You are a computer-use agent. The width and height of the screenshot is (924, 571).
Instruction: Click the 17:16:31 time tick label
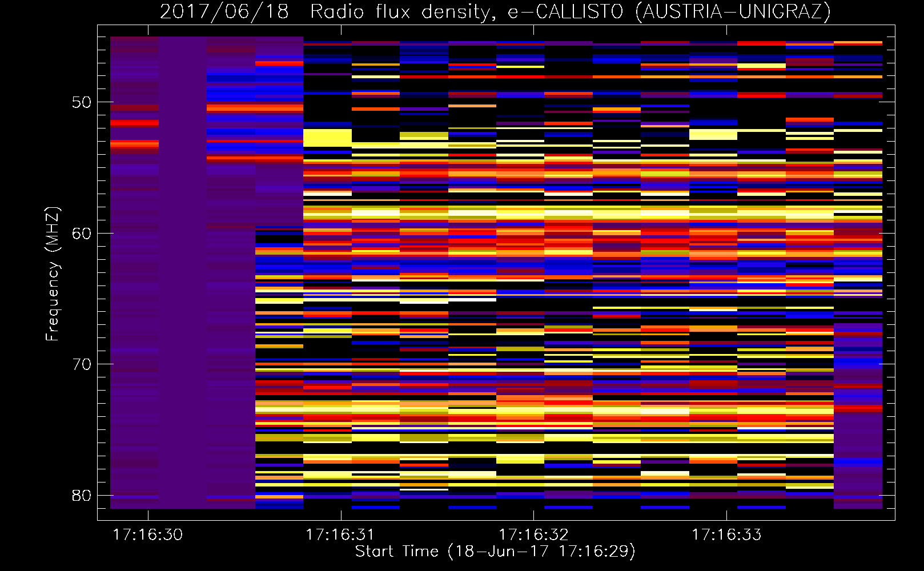(340, 534)
